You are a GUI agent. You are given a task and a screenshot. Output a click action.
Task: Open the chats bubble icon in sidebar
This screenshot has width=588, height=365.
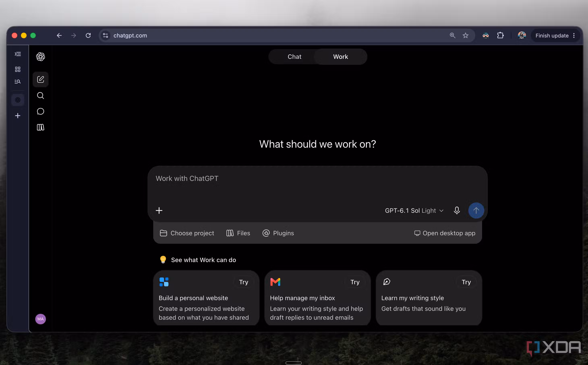click(x=40, y=111)
